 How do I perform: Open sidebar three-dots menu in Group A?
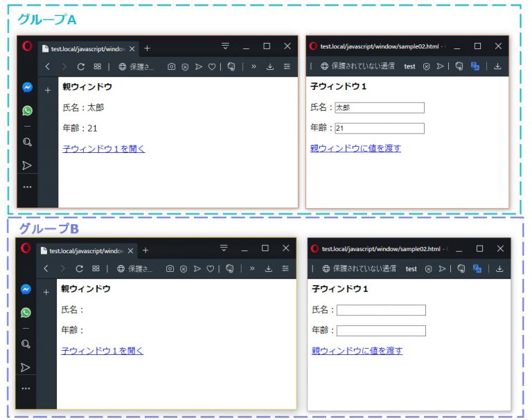(x=27, y=187)
